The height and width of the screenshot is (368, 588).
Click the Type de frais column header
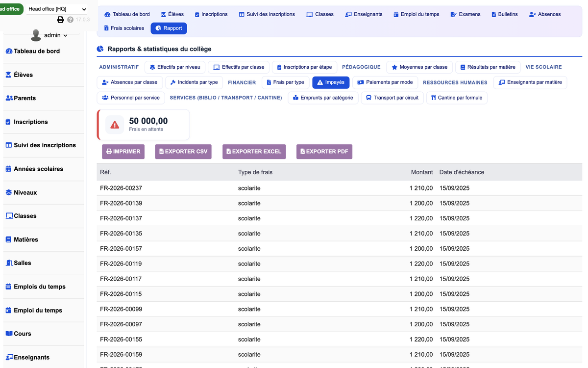click(255, 172)
